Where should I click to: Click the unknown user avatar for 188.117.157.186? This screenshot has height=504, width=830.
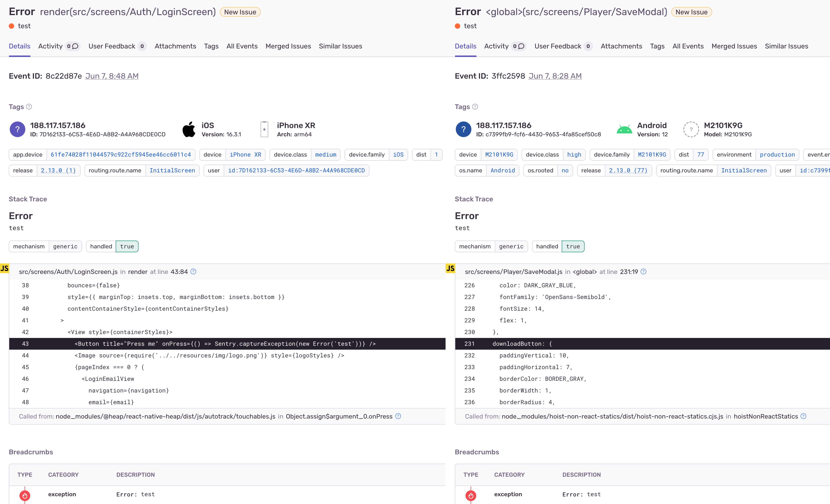tap(17, 129)
